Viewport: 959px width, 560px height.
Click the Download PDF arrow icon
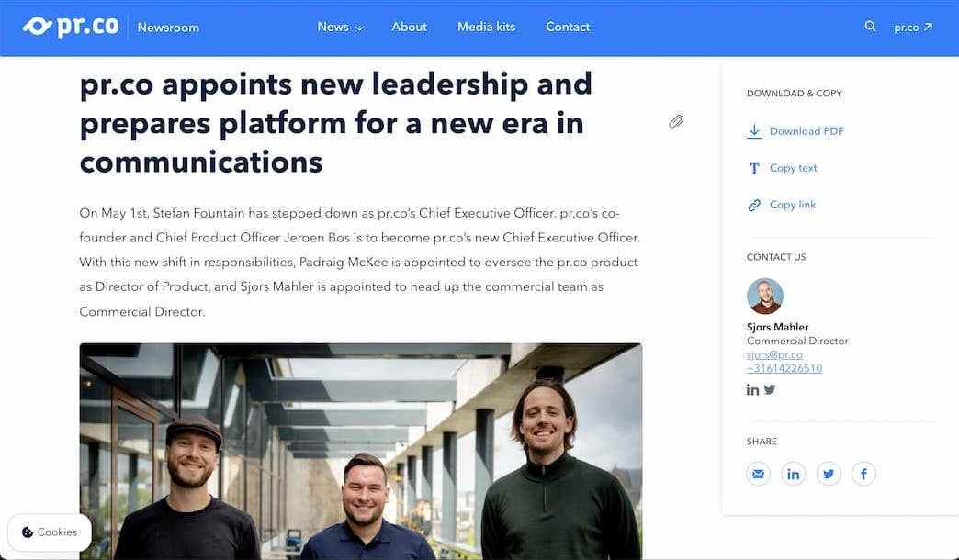(x=754, y=131)
